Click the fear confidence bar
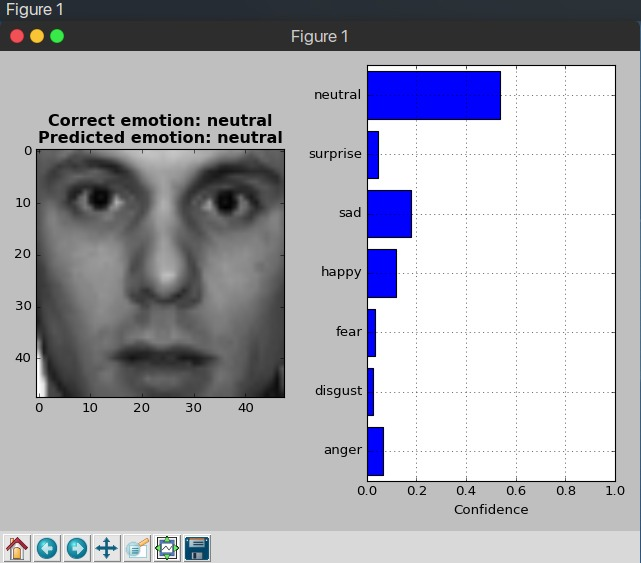This screenshot has width=641, height=563. (371, 333)
